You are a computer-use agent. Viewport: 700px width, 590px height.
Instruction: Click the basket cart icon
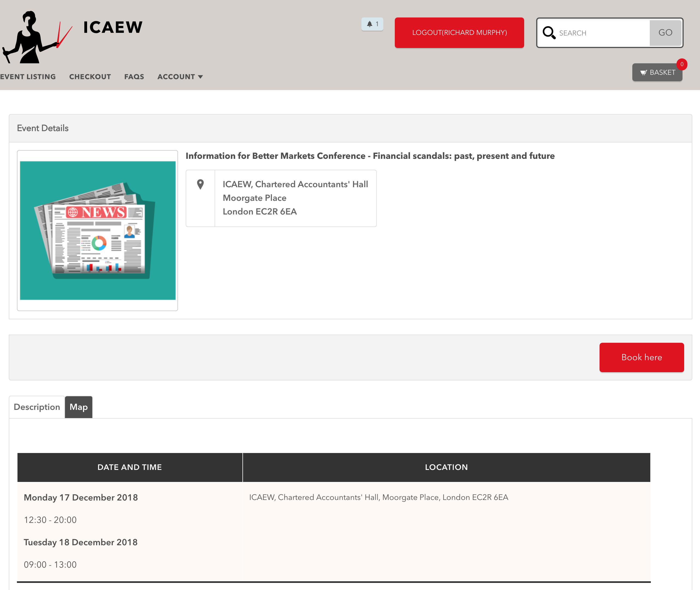(643, 73)
